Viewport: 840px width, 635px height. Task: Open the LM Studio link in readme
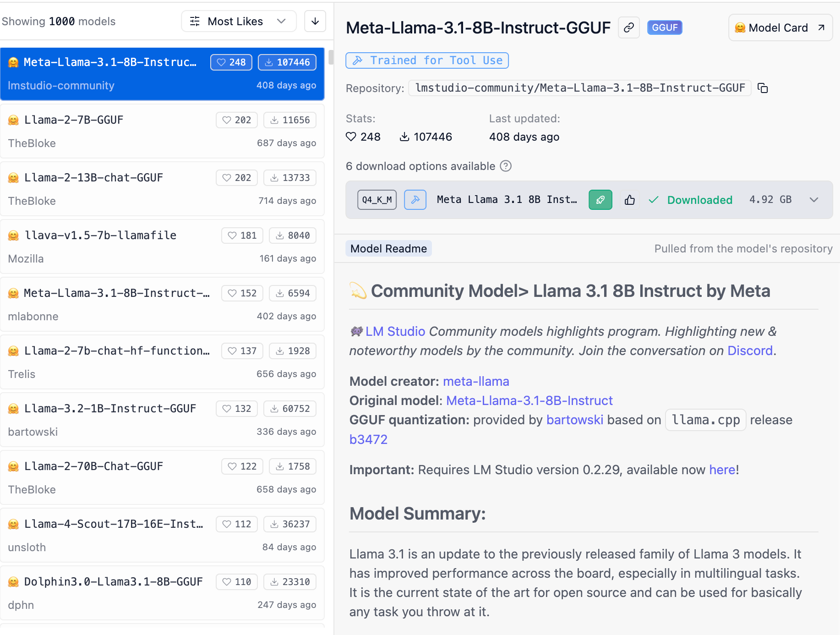[395, 331]
